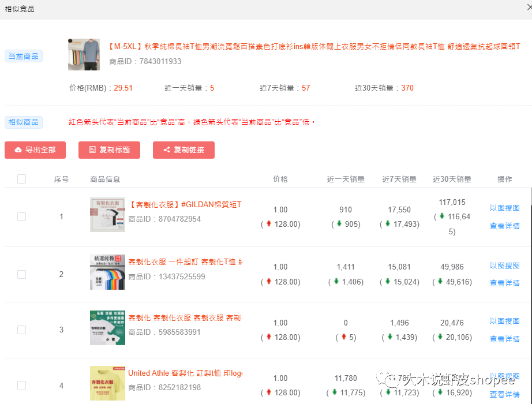
Task: Click green down arrow beside 17,493
Action: click(x=388, y=223)
